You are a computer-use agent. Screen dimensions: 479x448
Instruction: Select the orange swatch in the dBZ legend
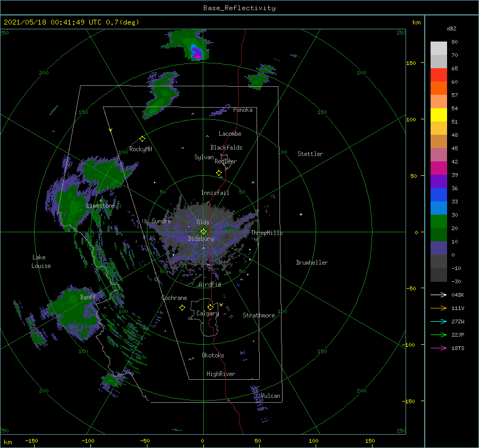coord(439,88)
